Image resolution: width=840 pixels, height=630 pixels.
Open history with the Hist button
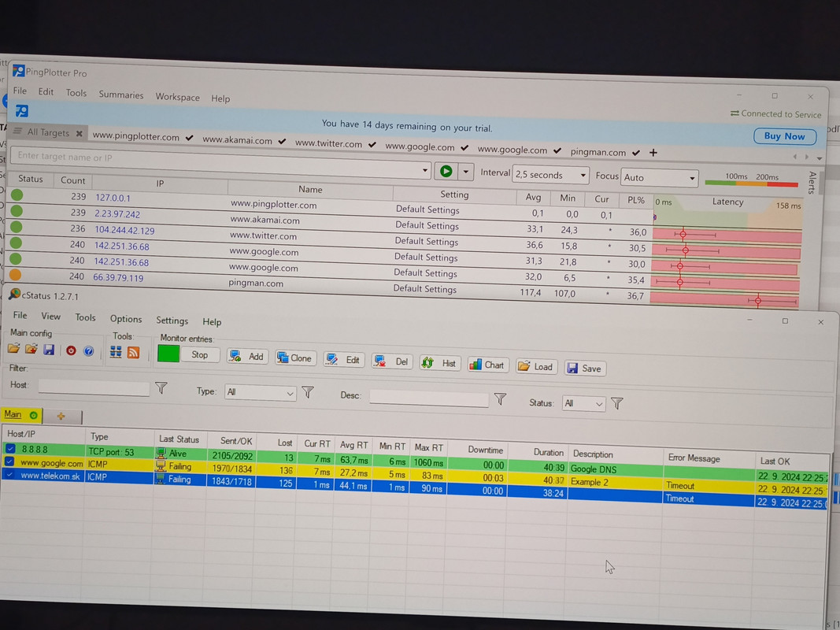click(x=439, y=363)
